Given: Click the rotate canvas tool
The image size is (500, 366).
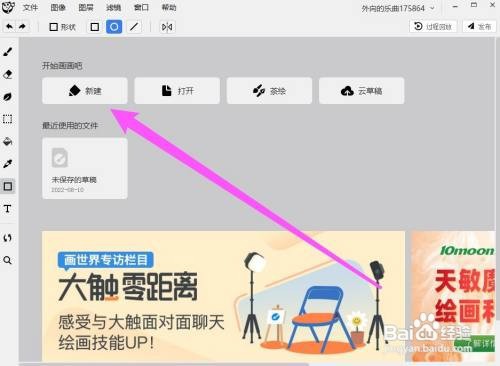Looking at the screenshot, I should [8, 238].
